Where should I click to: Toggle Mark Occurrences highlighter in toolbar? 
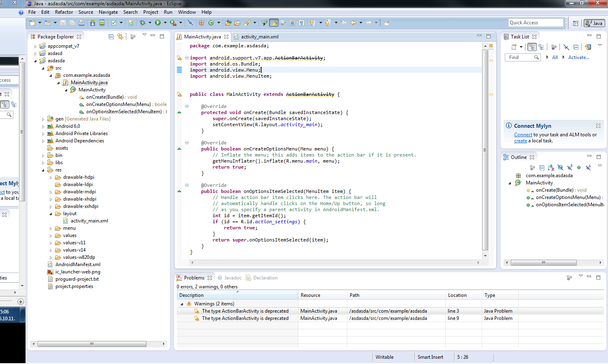pyautogui.click(x=274, y=23)
